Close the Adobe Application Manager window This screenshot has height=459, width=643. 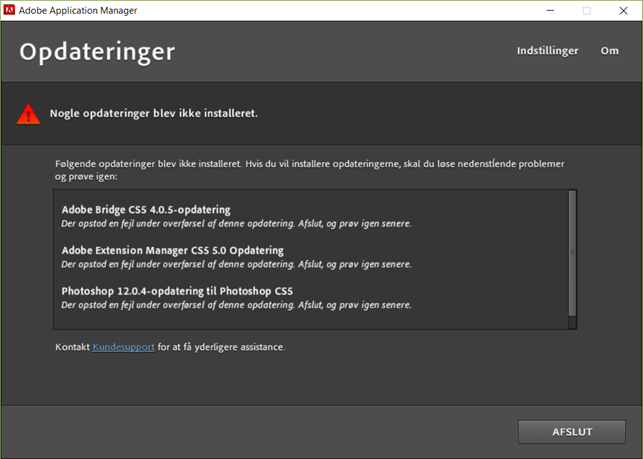coord(623,11)
